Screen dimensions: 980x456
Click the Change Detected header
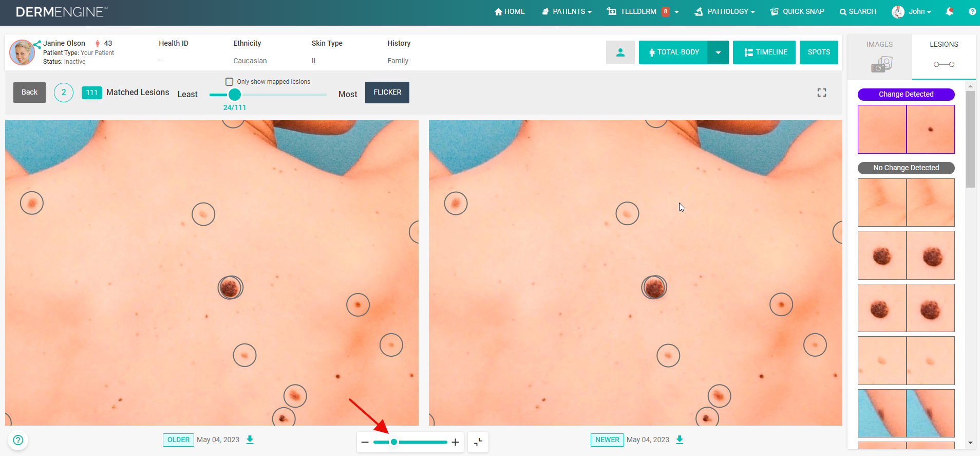click(x=906, y=95)
